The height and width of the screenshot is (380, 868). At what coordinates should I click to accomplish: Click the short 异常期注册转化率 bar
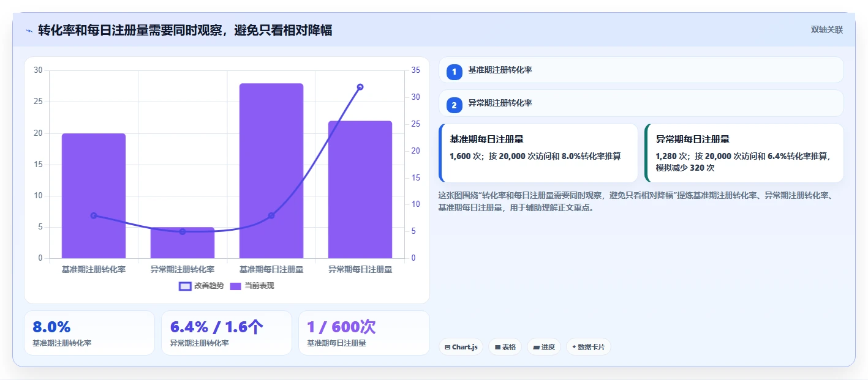click(183, 243)
